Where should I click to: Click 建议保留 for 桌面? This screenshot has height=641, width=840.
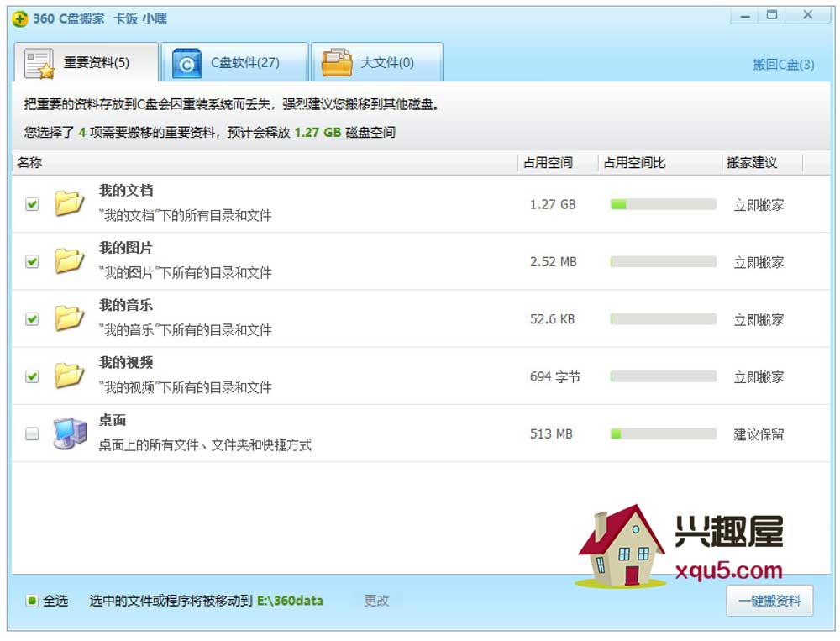pyautogui.click(x=759, y=434)
